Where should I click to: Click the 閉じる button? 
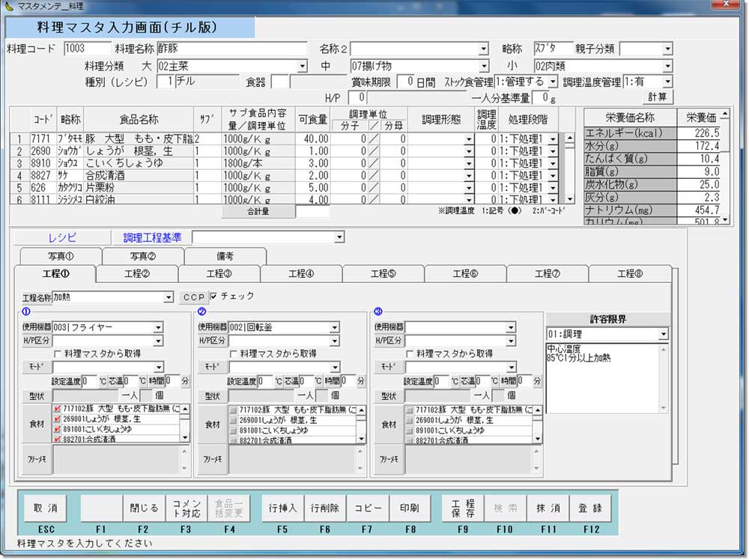pyautogui.click(x=144, y=508)
